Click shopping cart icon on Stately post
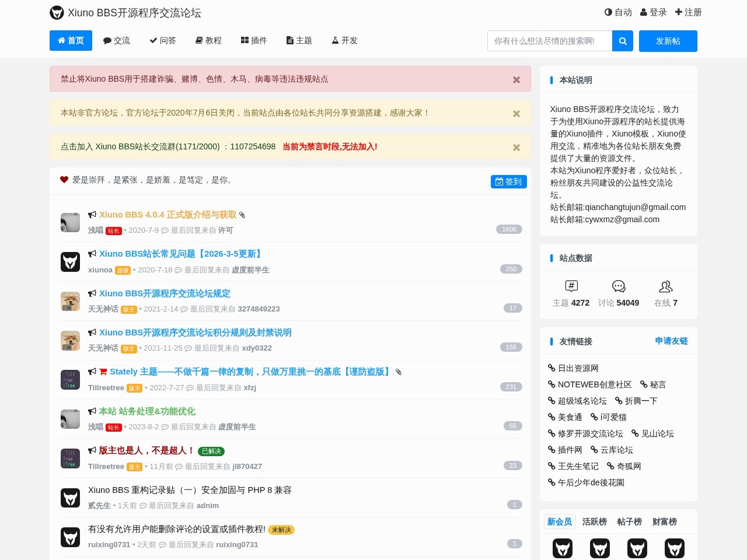 [103, 372]
